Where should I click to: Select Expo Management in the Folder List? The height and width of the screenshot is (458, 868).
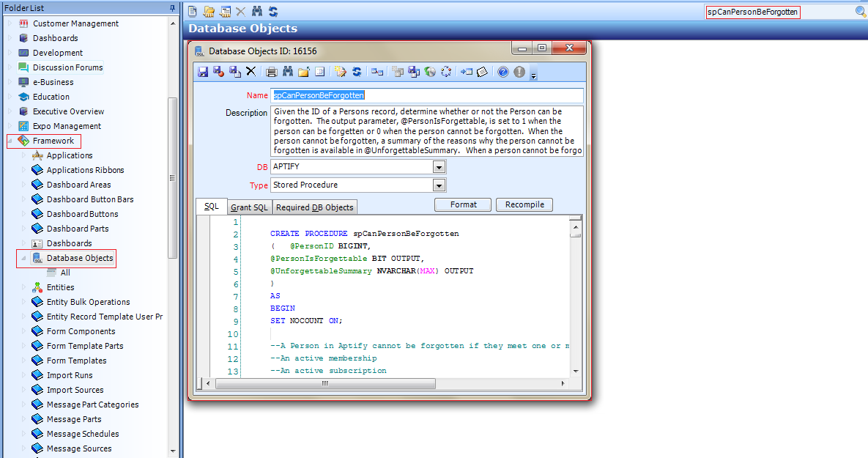(67, 126)
